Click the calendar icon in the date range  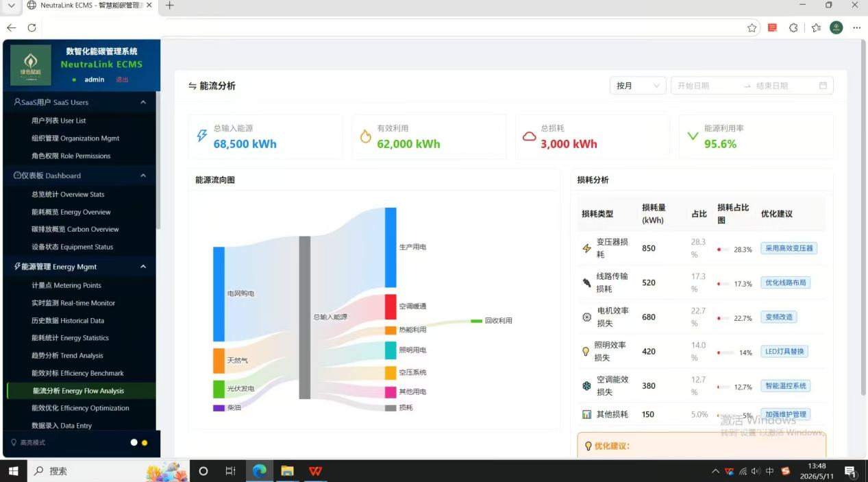[x=823, y=86]
